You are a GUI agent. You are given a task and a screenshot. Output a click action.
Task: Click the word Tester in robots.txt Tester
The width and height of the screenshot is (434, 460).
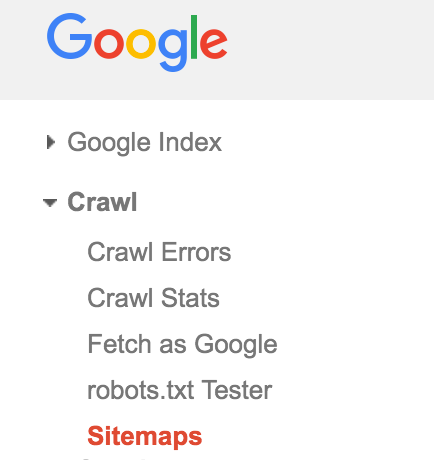click(x=237, y=390)
